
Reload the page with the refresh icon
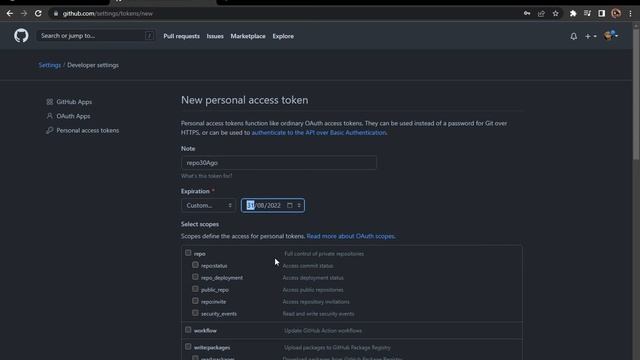(38, 13)
